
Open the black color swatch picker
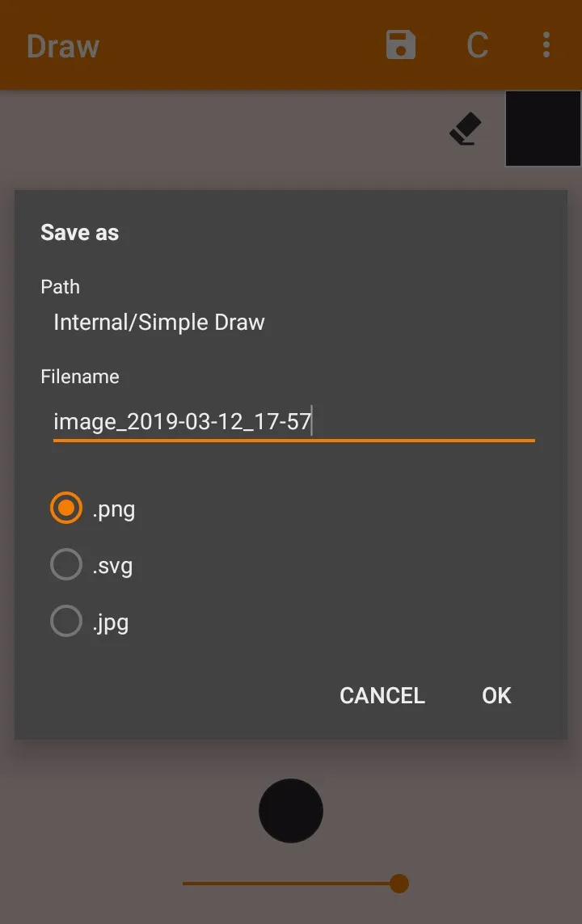point(543,129)
